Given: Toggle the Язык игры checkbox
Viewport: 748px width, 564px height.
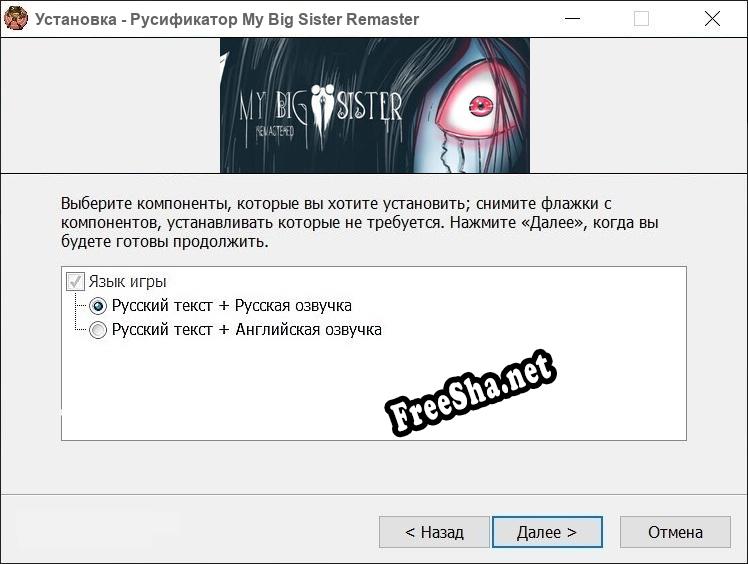Looking at the screenshot, I should [75, 282].
